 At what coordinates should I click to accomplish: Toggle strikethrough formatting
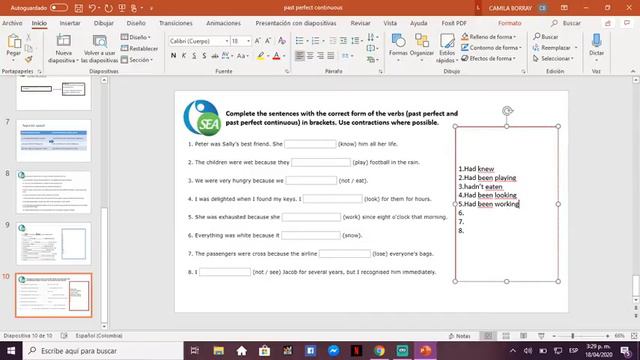point(215,56)
